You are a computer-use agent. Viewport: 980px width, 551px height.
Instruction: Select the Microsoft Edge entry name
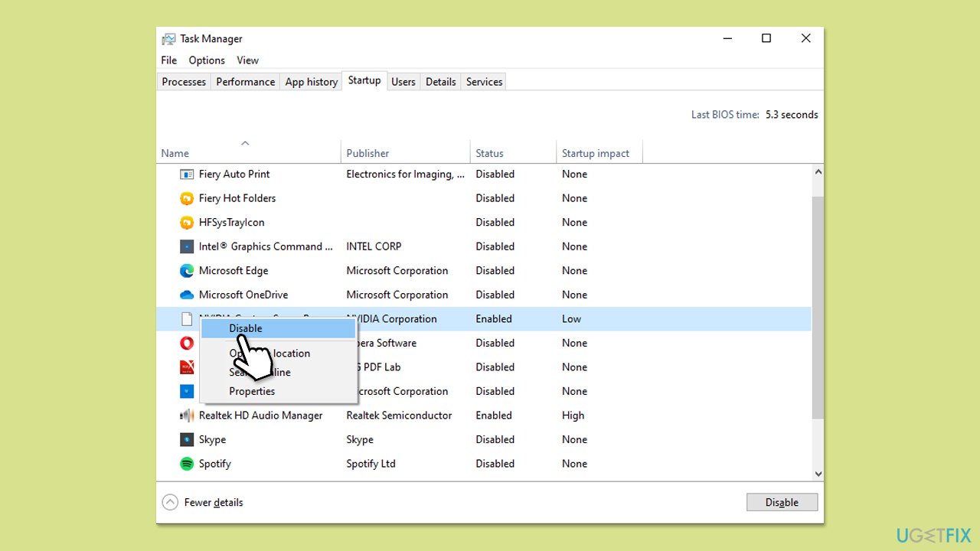tap(234, 271)
